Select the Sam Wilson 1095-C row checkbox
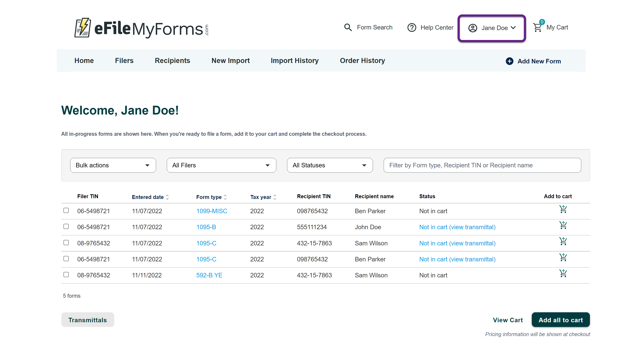 tap(66, 243)
